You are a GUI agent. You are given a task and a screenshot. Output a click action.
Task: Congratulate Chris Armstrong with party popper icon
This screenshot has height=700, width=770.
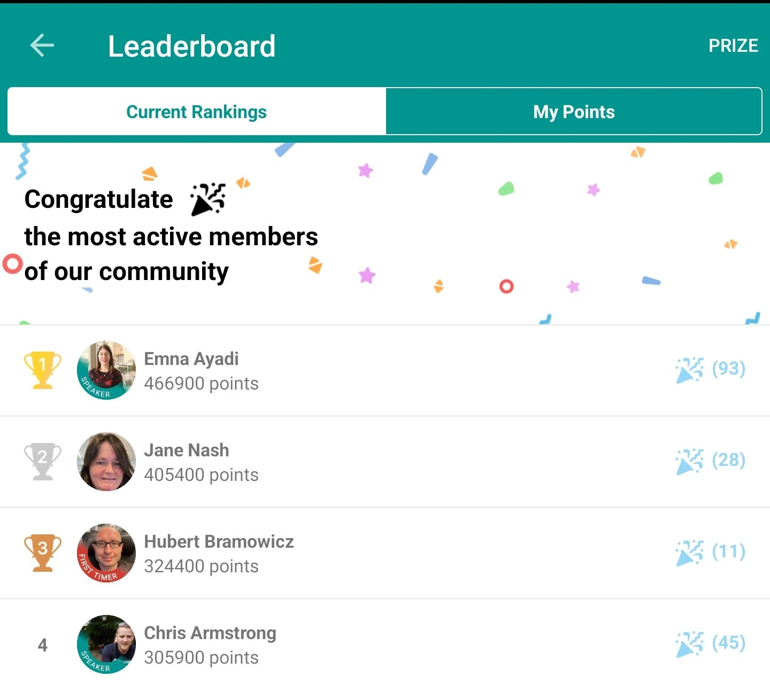pyautogui.click(x=689, y=644)
